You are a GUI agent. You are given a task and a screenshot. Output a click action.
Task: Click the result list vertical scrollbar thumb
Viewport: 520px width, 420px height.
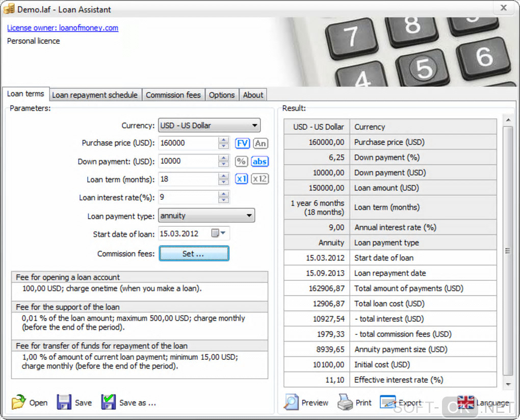[x=508, y=251]
